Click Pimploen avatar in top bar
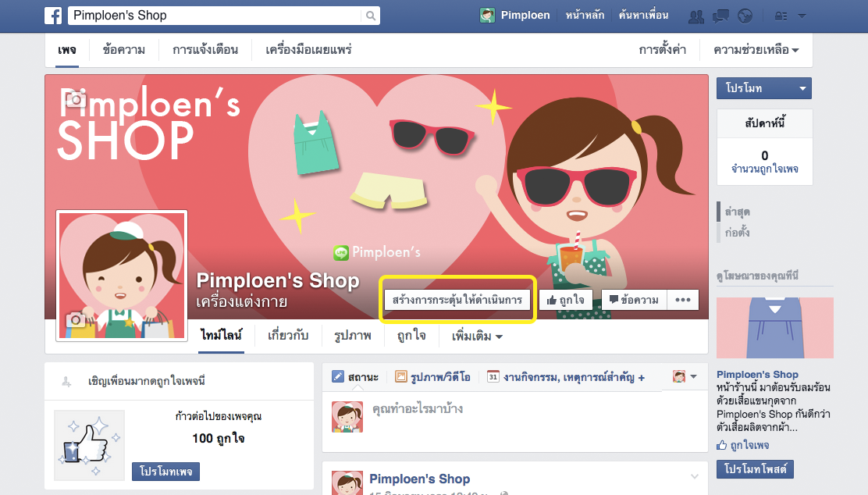This screenshot has width=868, height=495. pyautogui.click(x=487, y=16)
